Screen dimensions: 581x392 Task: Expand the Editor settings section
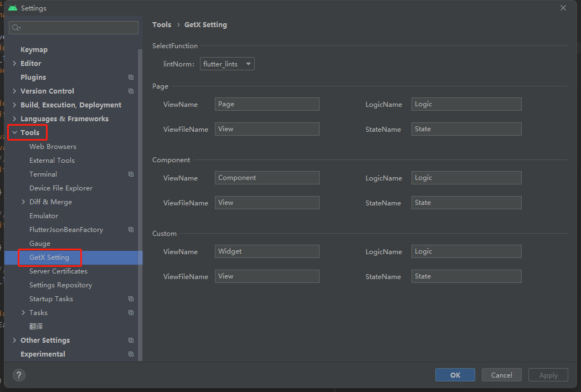point(14,63)
